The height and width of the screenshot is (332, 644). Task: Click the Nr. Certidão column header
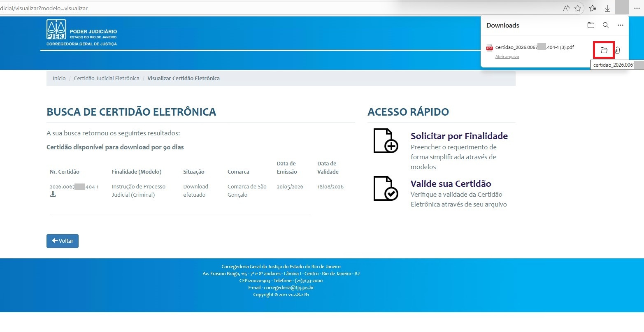tap(65, 172)
